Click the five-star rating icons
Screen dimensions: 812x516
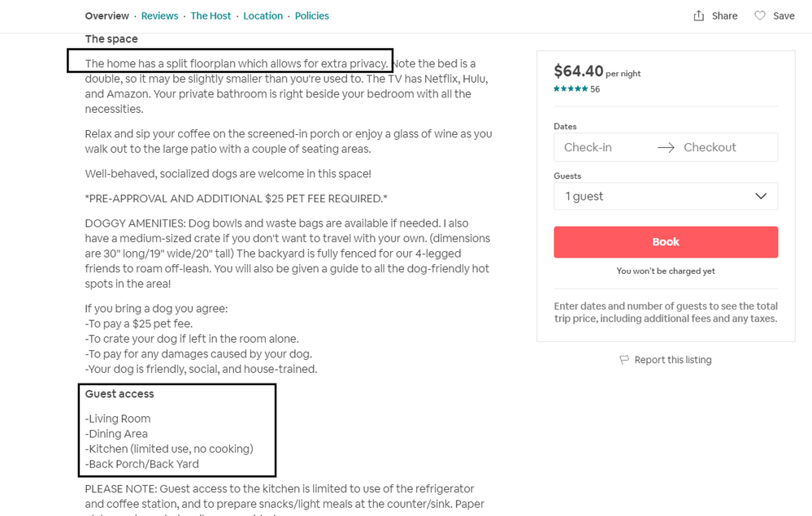(571, 89)
